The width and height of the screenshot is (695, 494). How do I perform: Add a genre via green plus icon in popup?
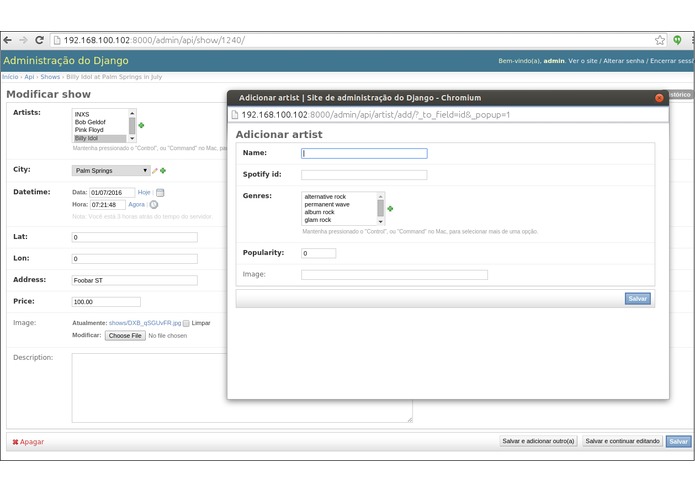coord(390,209)
